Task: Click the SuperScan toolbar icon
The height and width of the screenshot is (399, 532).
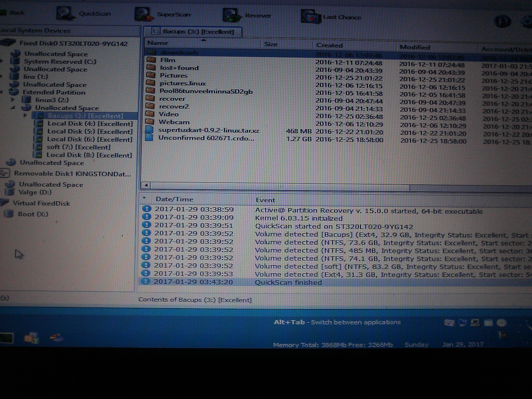Action: click(x=143, y=14)
